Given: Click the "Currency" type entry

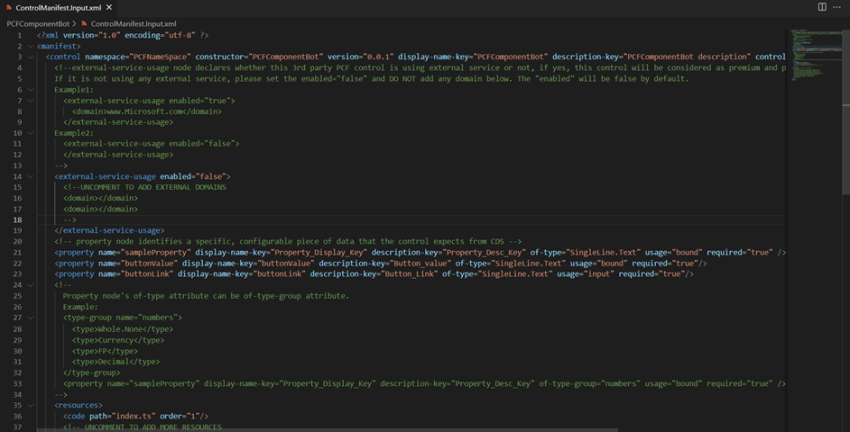Looking at the screenshot, I should (115, 340).
